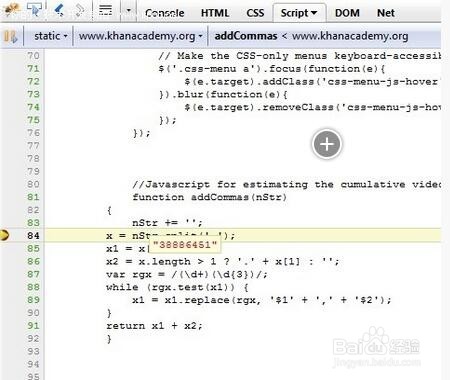Activate the inspect element tool
The image size is (450, 380).
pos(35,9)
